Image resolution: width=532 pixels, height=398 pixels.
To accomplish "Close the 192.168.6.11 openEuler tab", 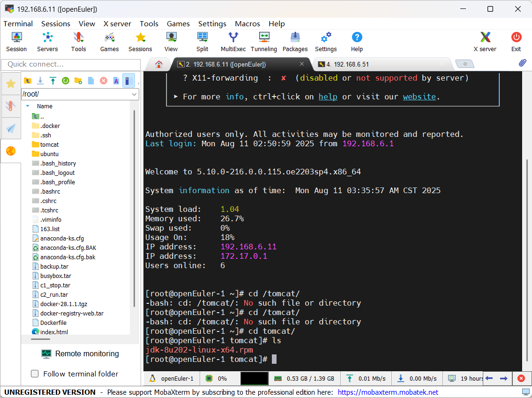I will [302, 64].
